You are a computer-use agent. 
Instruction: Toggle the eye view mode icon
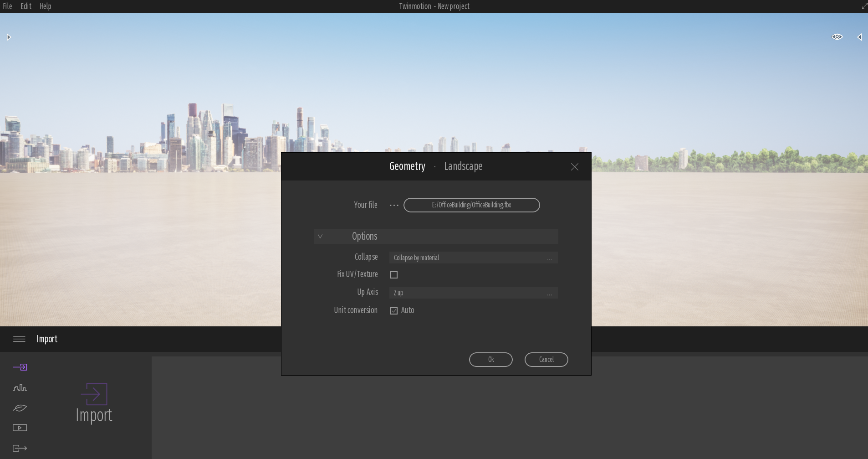coord(837,37)
